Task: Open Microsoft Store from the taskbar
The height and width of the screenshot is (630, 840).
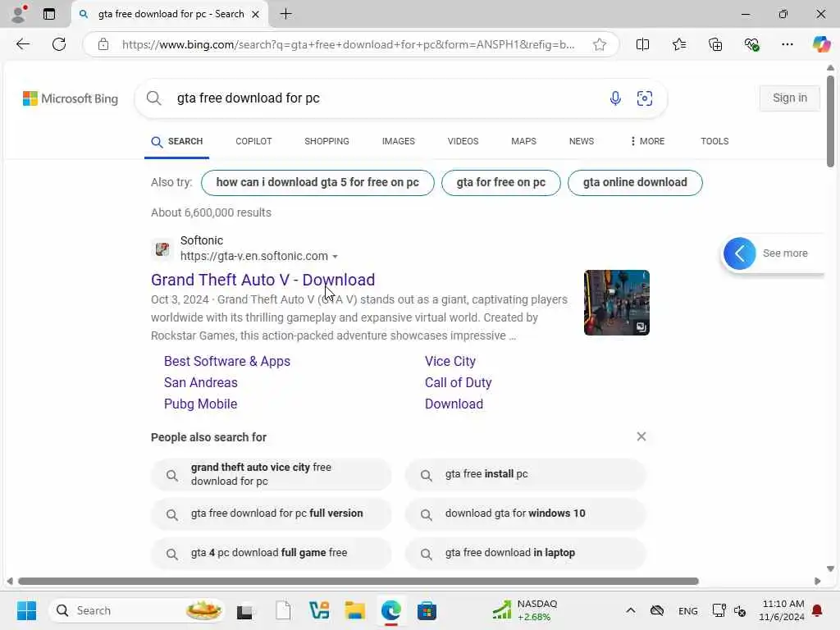Action: [427, 610]
